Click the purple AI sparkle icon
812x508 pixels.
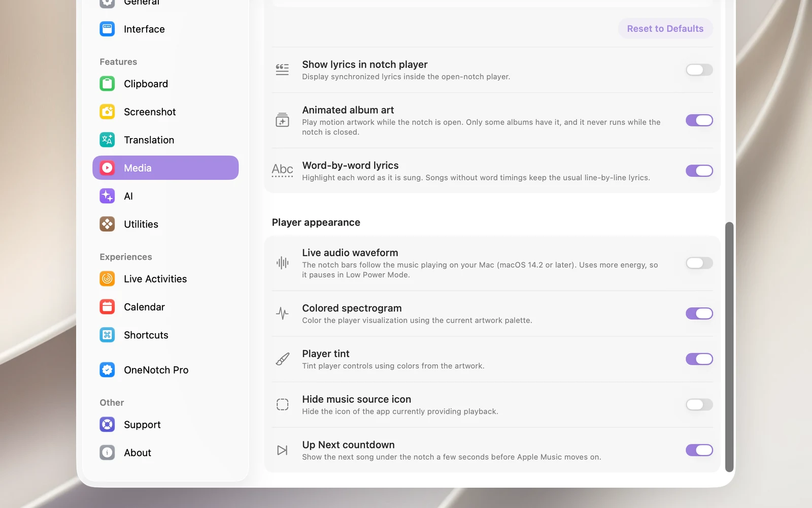coord(107,196)
